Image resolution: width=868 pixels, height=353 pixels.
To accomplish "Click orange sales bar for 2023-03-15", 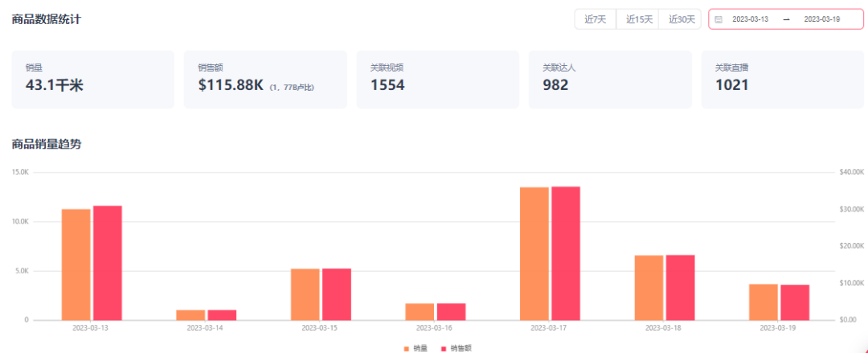I will click(x=305, y=294).
